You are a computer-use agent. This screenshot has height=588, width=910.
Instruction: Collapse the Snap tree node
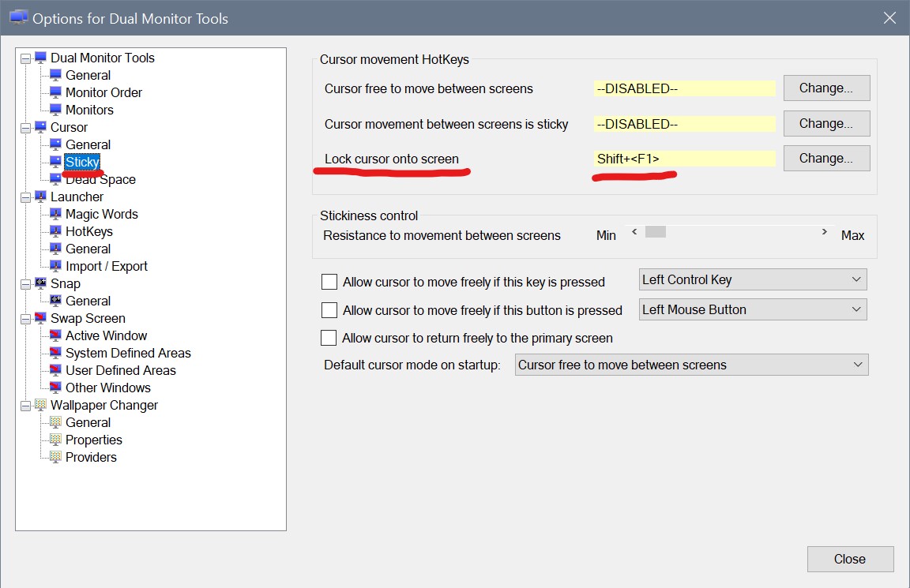point(25,284)
